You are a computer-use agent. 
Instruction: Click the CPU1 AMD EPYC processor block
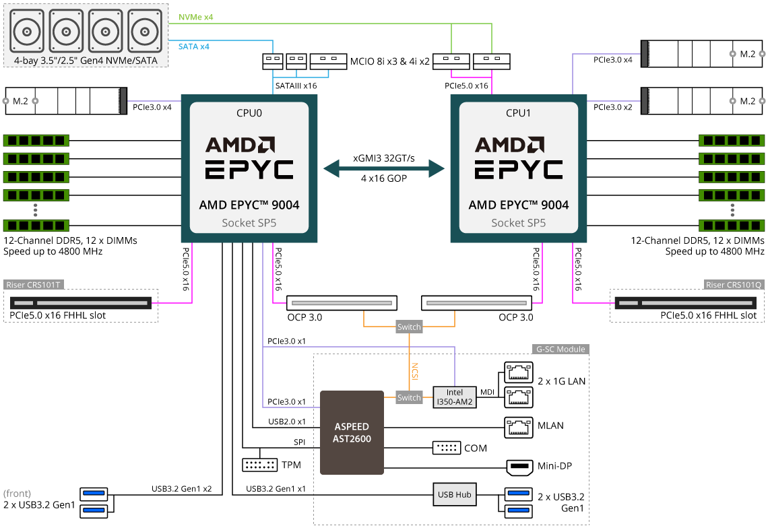click(x=518, y=168)
